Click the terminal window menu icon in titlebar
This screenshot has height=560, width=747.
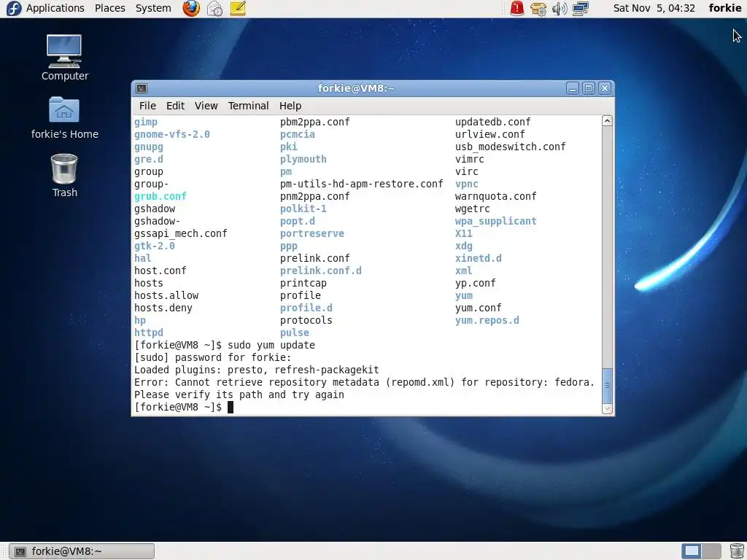142,88
